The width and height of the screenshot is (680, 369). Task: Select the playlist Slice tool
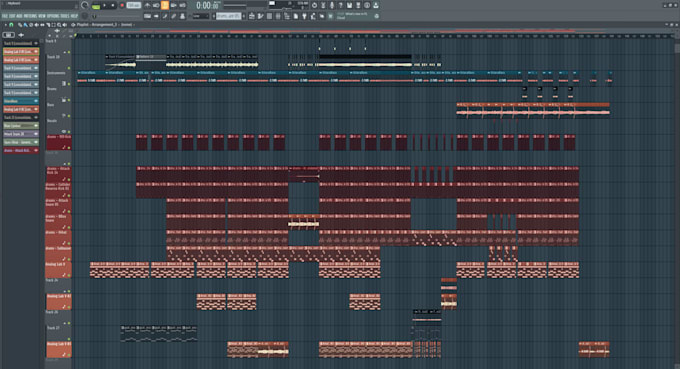click(48, 25)
